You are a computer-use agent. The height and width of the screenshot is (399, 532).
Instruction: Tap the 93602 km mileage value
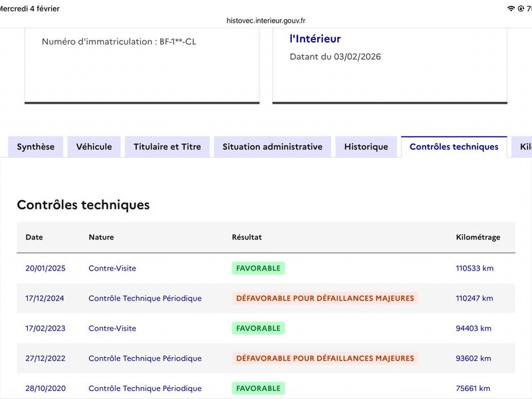tap(473, 358)
